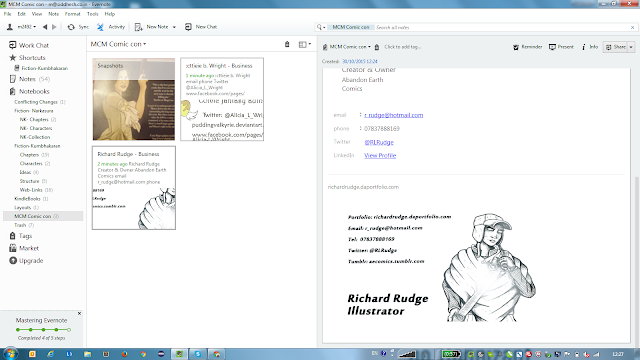Open the NK-Collection notebook
The height and width of the screenshot is (360, 640).
click(35, 137)
